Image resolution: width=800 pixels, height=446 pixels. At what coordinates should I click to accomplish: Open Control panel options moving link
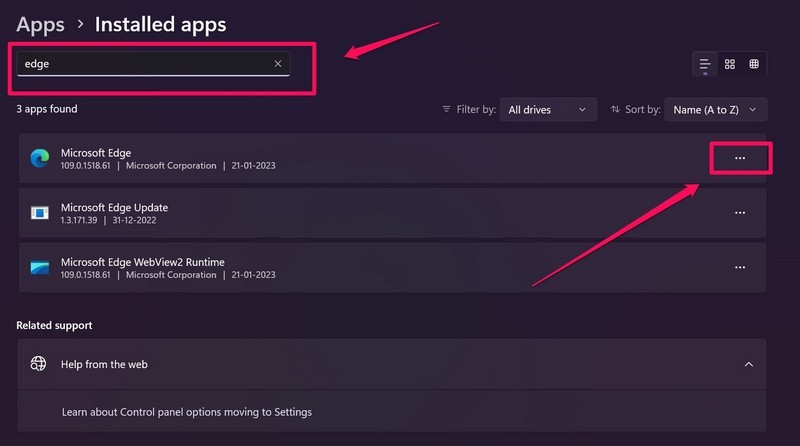coord(186,412)
